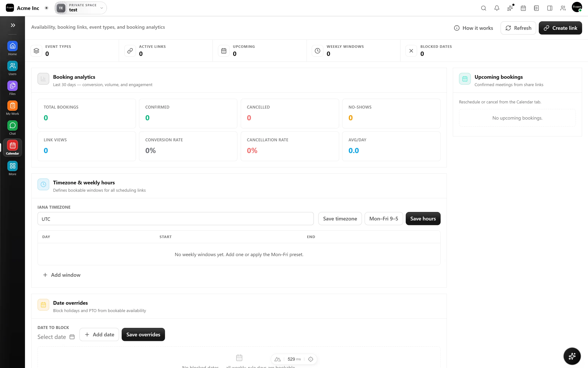Click the Upcoming calendar stat icon
Viewport: 588px width, 368px height.
pyautogui.click(x=224, y=51)
